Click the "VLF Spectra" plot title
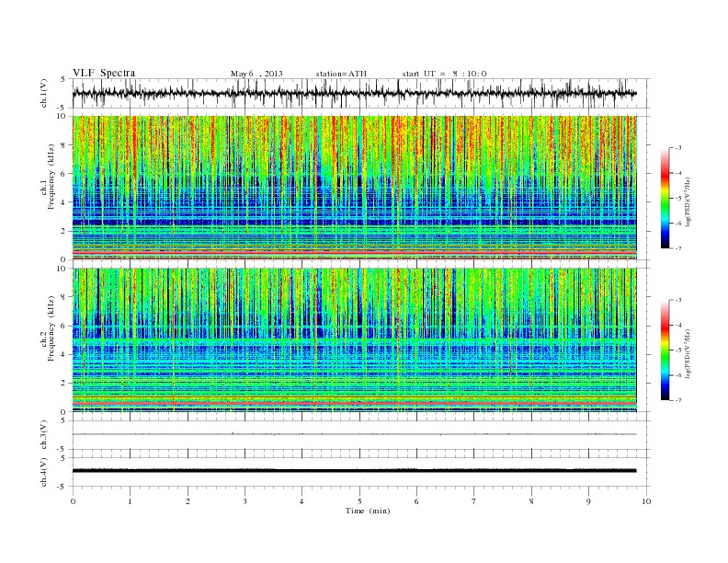 pyautogui.click(x=104, y=73)
